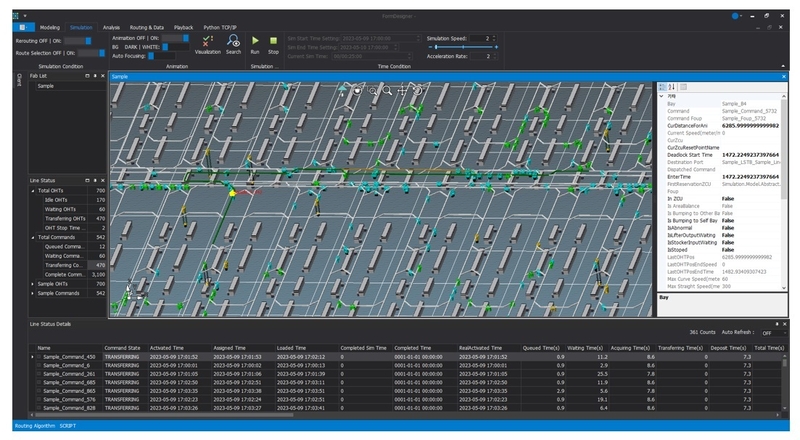Click the Current Sim Time field
The image size is (800, 440).
[371, 56]
